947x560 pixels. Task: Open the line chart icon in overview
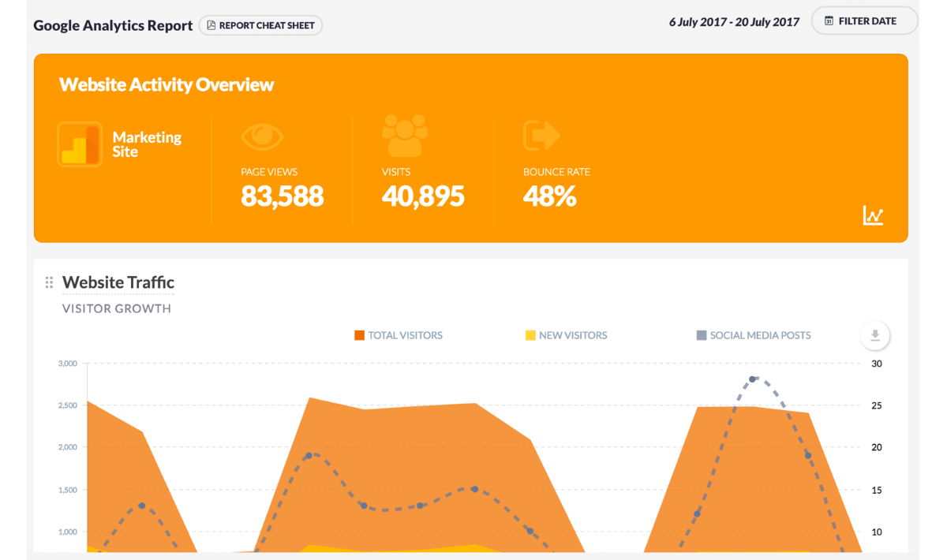coord(873,215)
